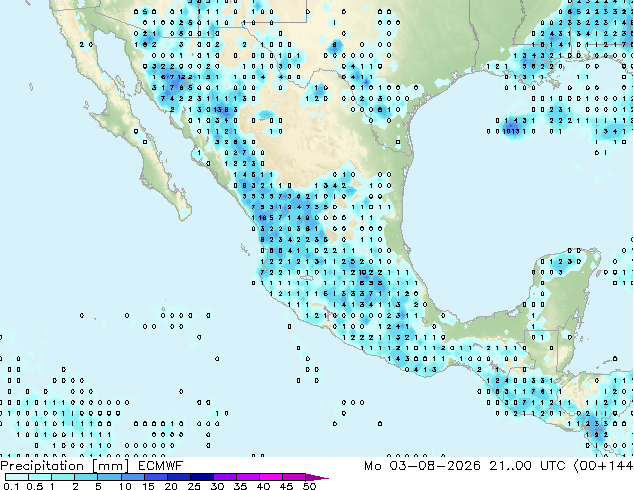
Task: Select the 0.5–1 mm legend color box
Action: point(40,477)
